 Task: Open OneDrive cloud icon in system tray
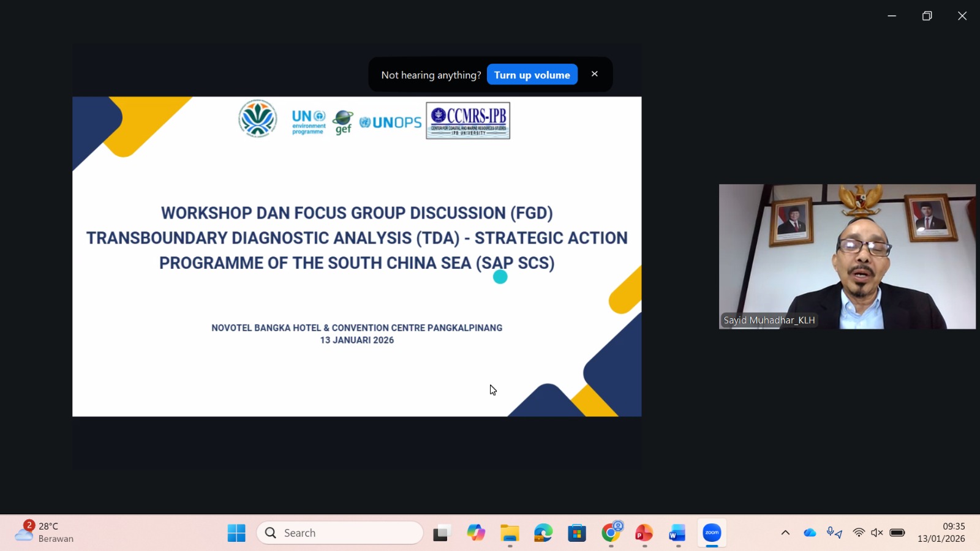tap(810, 533)
